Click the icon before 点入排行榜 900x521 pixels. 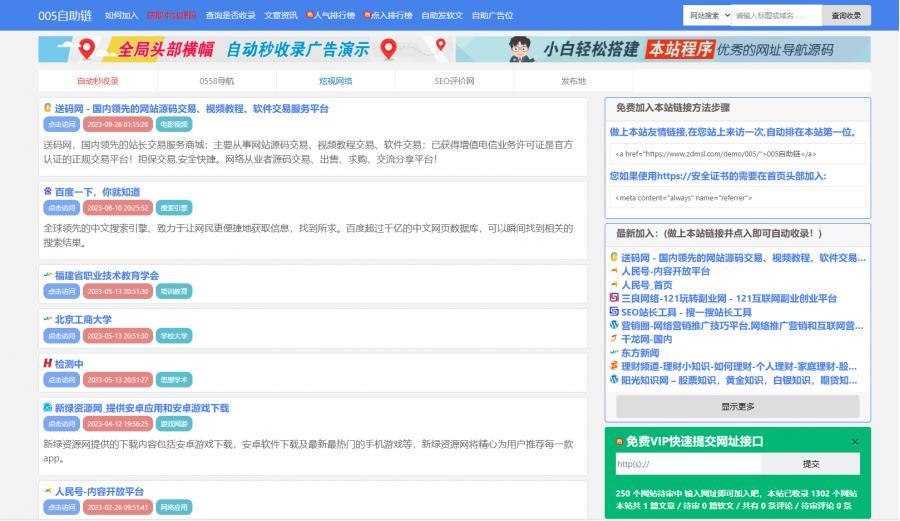click(367, 15)
